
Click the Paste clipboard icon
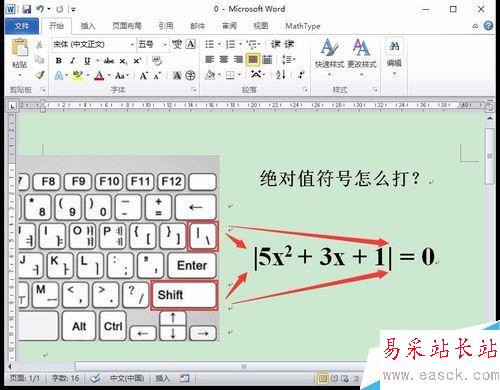[x=20, y=48]
